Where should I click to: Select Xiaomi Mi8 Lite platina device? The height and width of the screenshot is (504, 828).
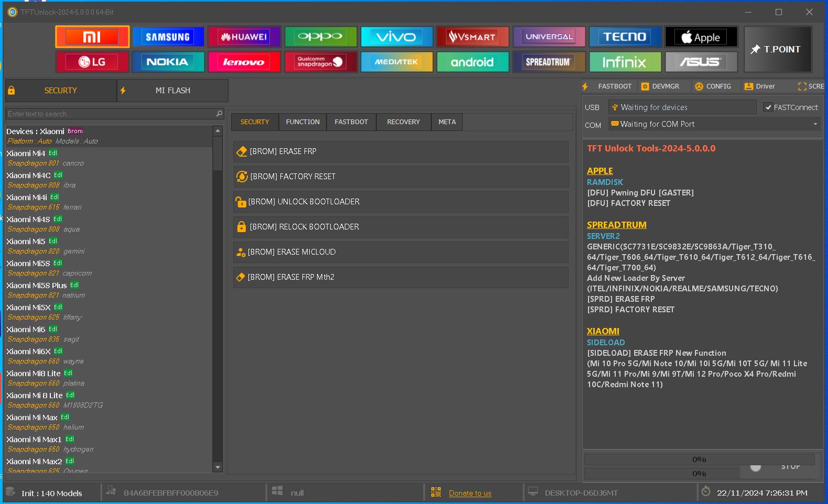pyautogui.click(x=109, y=378)
